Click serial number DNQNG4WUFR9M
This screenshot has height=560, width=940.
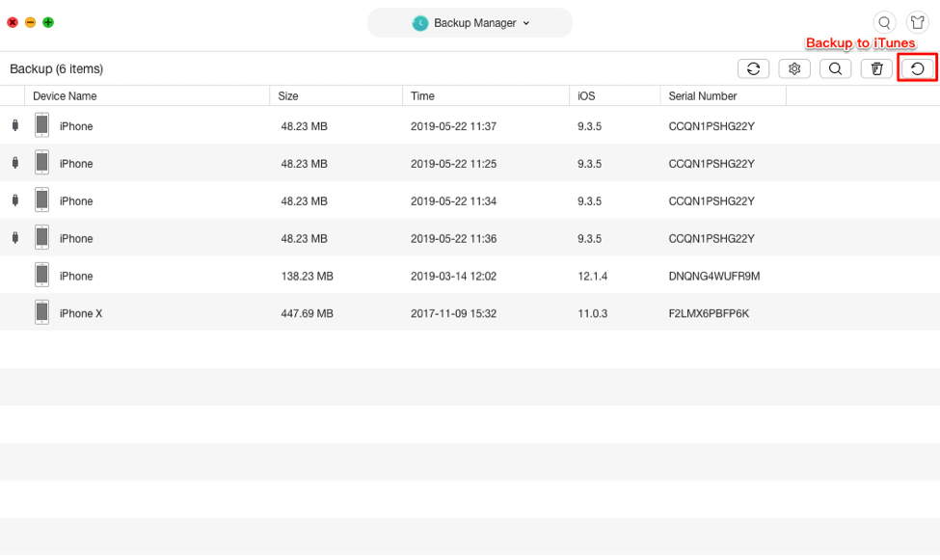(x=714, y=276)
